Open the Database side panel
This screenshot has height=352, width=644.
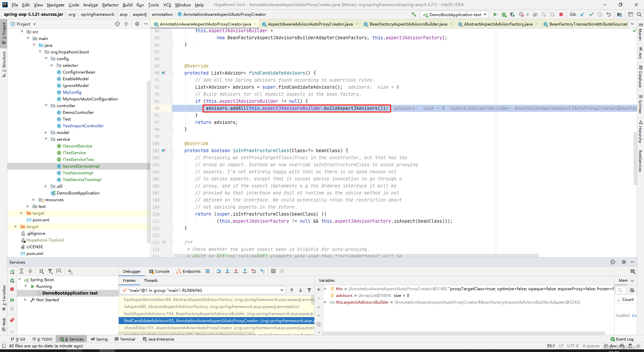coord(640,77)
